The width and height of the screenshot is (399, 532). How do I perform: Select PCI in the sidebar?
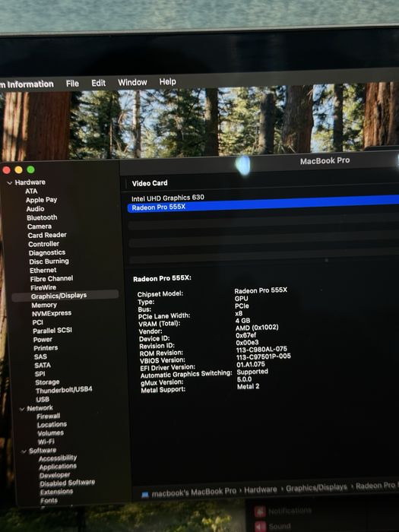coord(38,322)
